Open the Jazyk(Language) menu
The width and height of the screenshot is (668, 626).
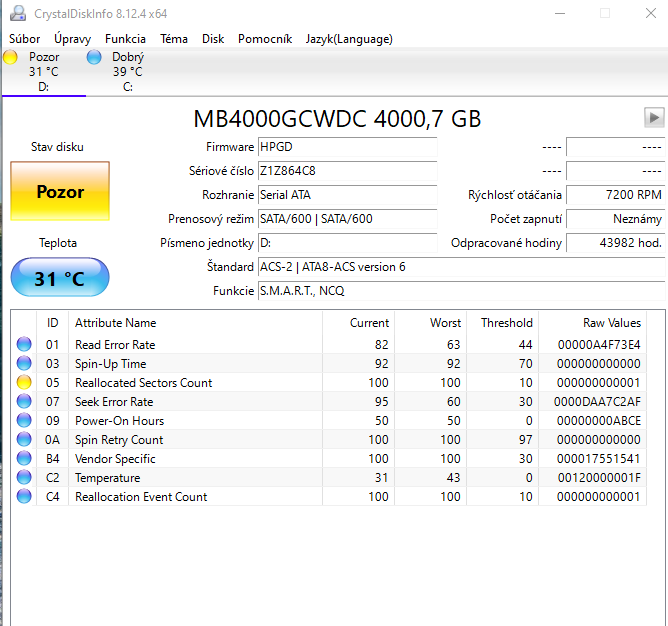[349, 39]
